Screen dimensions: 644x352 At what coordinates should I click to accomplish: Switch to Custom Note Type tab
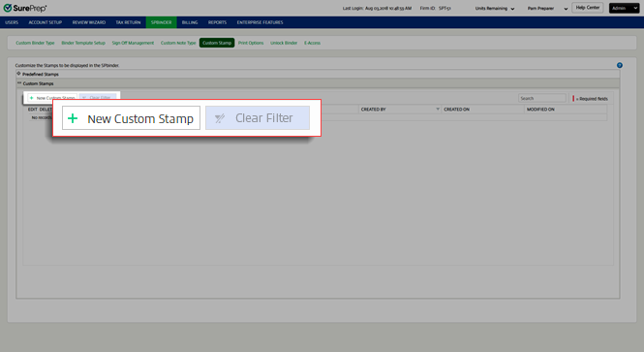click(x=178, y=43)
